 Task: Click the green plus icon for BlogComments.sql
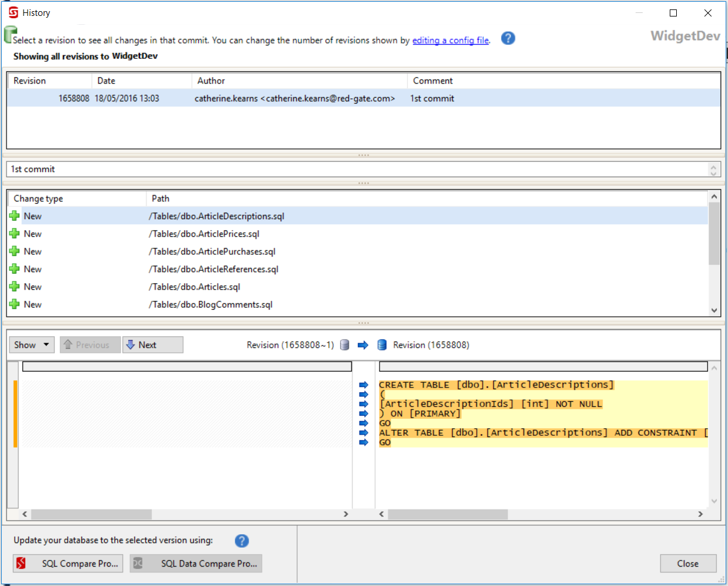pos(15,304)
